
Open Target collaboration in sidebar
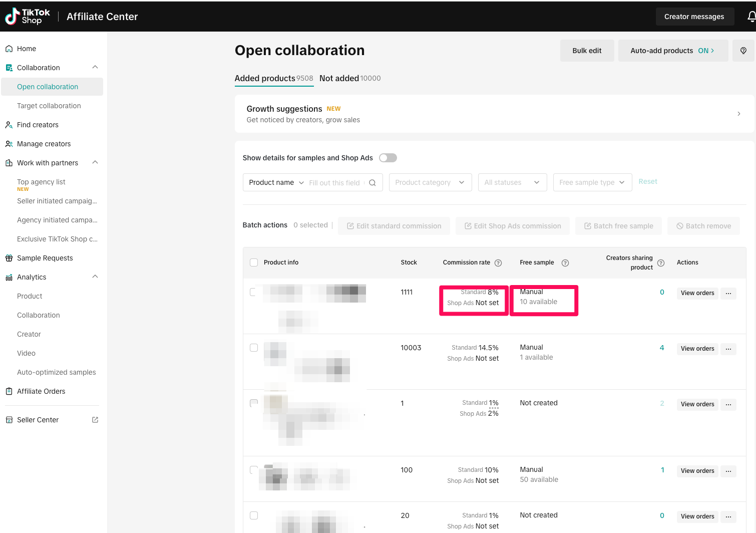pyautogui.click(x=49, y=106)
